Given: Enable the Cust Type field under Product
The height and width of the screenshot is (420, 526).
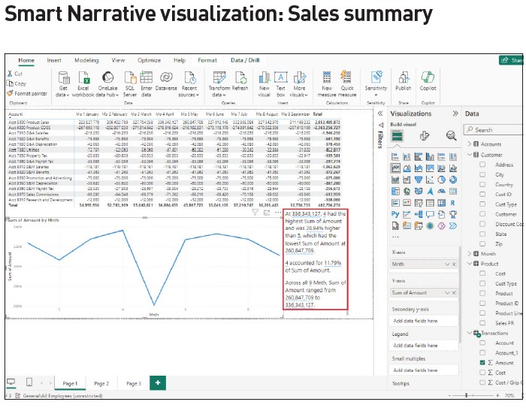Looking at the screenshot, I should coord(482,284).
